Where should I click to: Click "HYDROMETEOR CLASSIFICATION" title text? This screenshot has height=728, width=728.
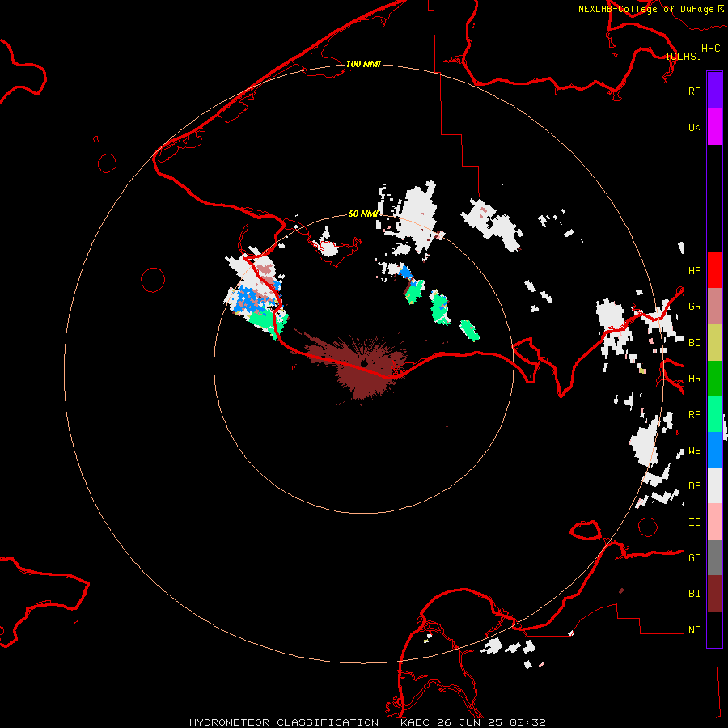(284, 722)
